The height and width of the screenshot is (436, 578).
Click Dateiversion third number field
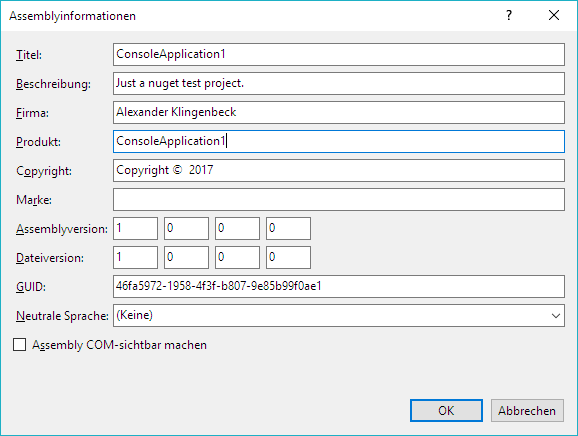237,258
